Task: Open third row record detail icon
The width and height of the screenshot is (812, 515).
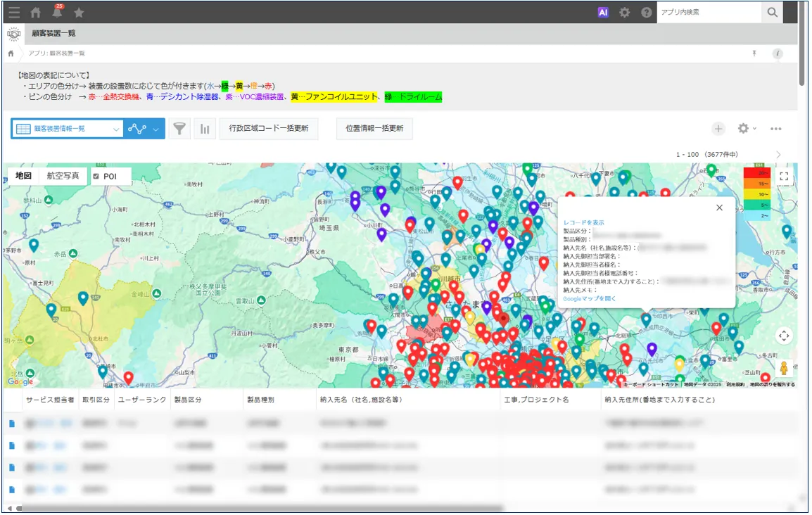Action: coord(12,467)
